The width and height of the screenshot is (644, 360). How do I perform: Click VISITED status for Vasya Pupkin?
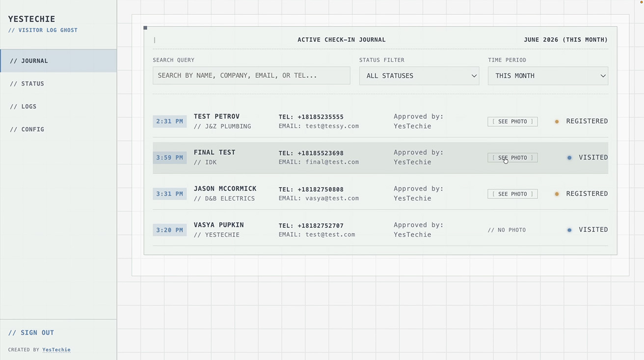tap(593, 230)
